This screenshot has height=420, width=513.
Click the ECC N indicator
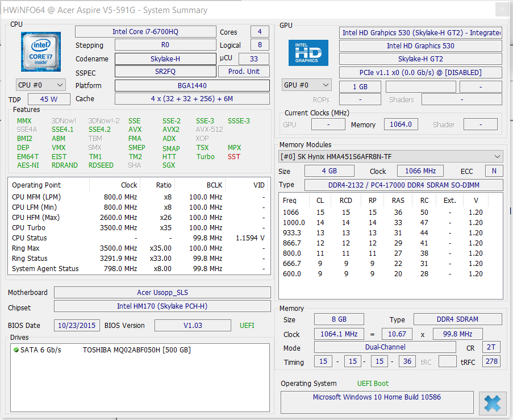[494, 171]
